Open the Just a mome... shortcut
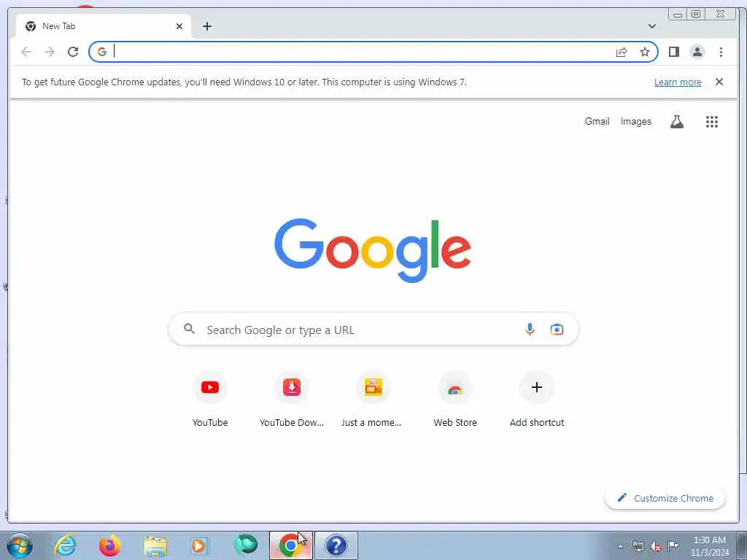Screen dimensions: 747x560 tap(373, 400)
